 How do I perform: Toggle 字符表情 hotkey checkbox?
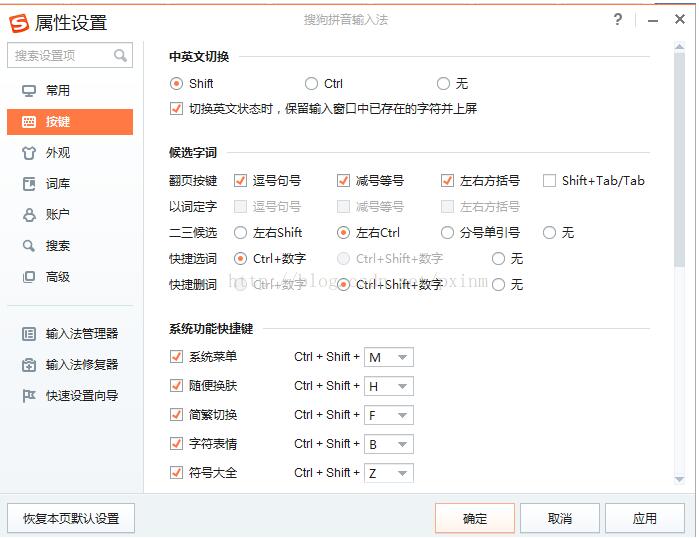point(177,444)
